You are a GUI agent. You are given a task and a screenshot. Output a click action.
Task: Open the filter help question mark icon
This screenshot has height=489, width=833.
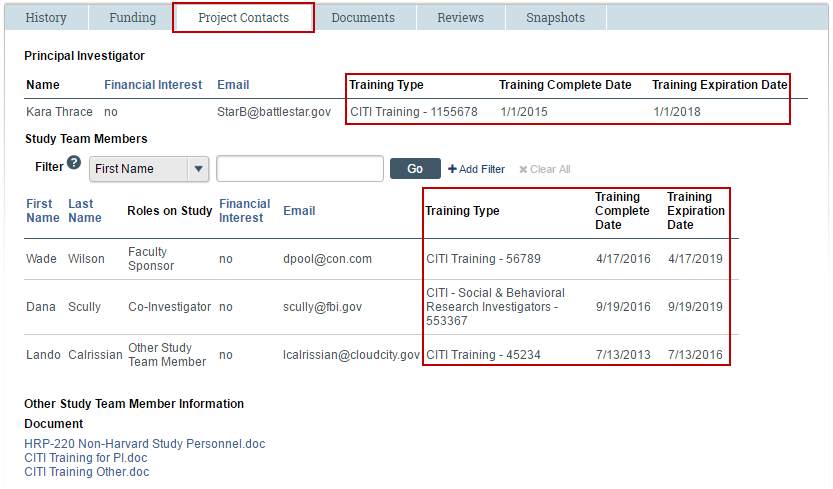74,163
